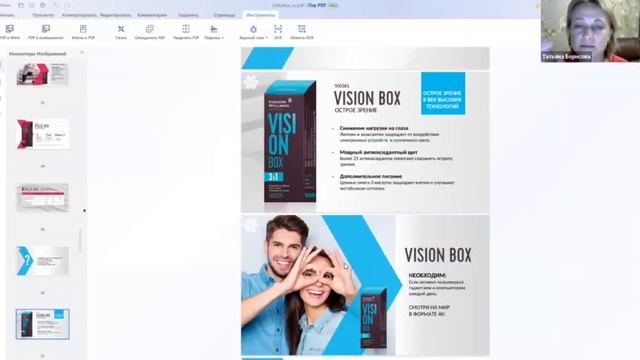Viewport: 640px width, 360px height.
Task: Click the blue ОСТРОЕ ЗРЕНИЕ banner box
Action: coord(443,93)
